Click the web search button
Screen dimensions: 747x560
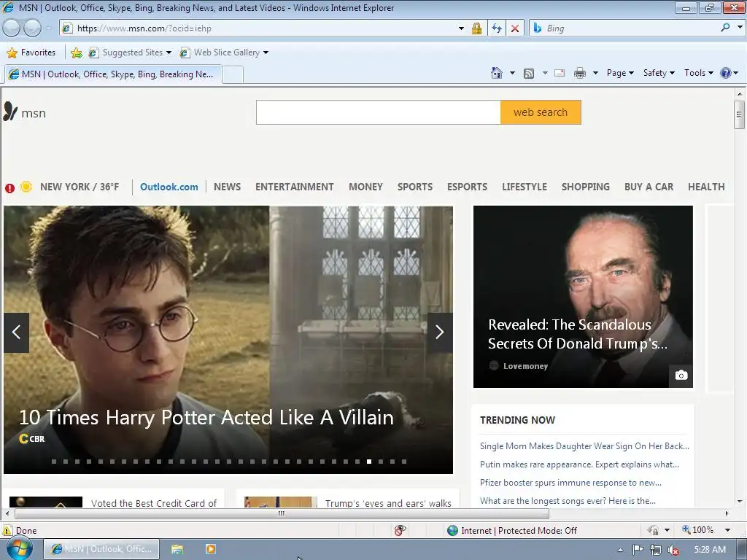(541, 112)
